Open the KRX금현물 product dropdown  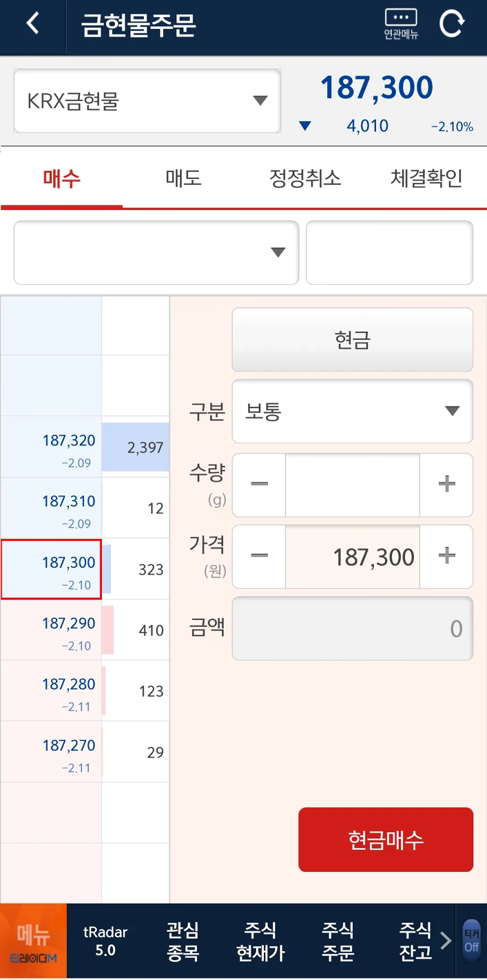[147, 100]
